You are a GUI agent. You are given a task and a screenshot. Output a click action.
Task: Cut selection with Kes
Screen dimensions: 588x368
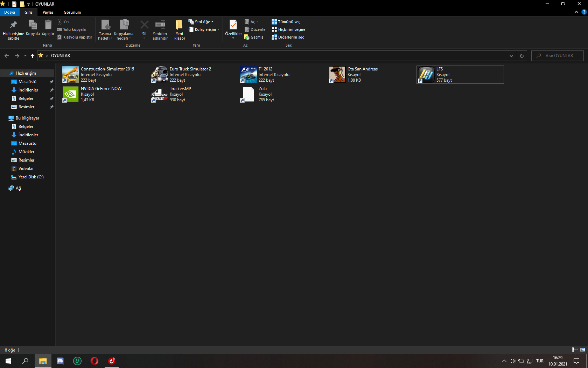63,22
